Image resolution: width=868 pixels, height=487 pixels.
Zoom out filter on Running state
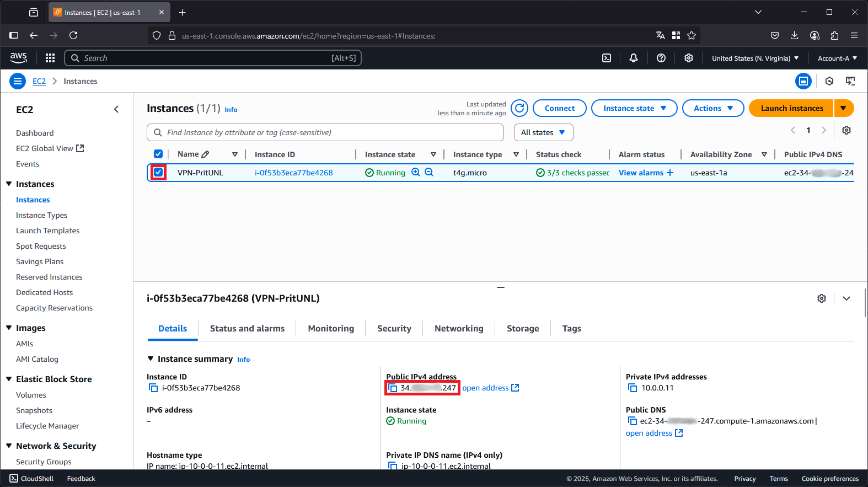point(429,173)
